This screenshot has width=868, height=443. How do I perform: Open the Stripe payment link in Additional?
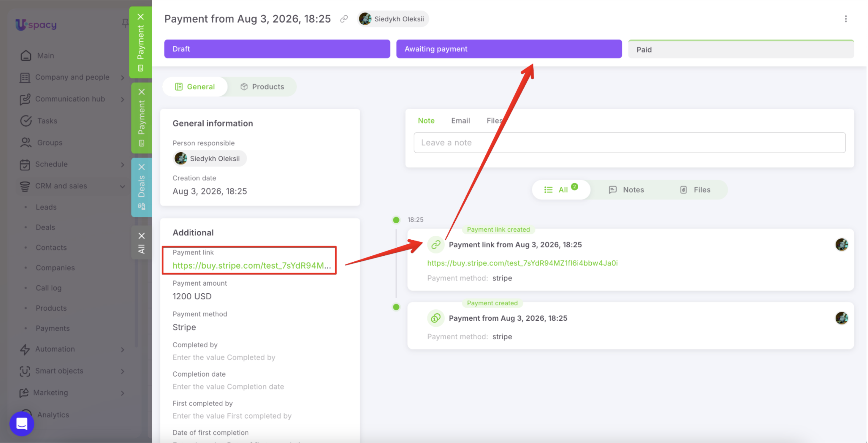coord(252,265)
